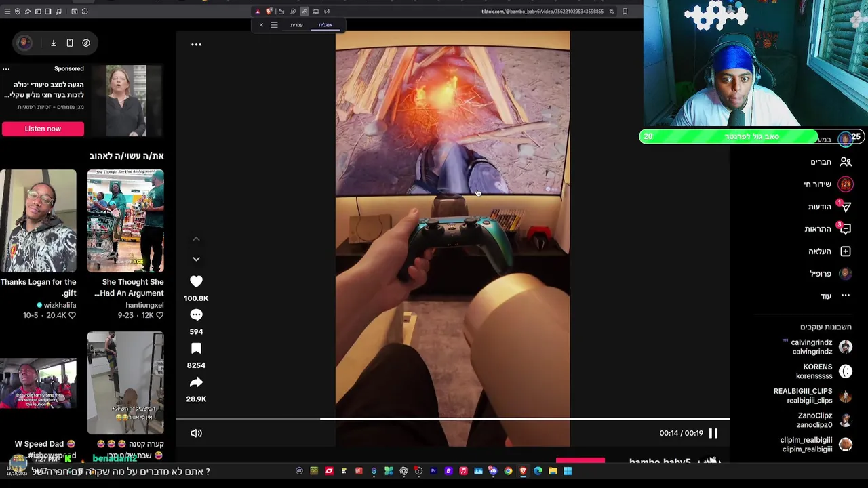868x488 pixels.
Task: Open translation popup hamburger options
Action: pos(274,25)
